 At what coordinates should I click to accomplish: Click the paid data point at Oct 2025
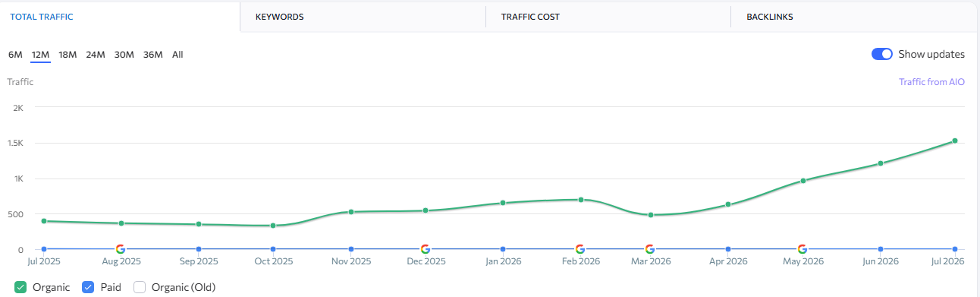coord(273,249)
